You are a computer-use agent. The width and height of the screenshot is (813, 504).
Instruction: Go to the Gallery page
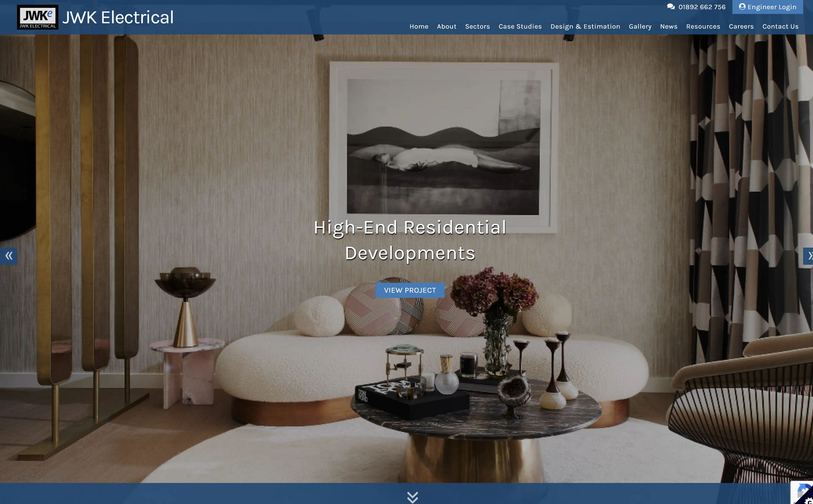click(x=640, y=27)
